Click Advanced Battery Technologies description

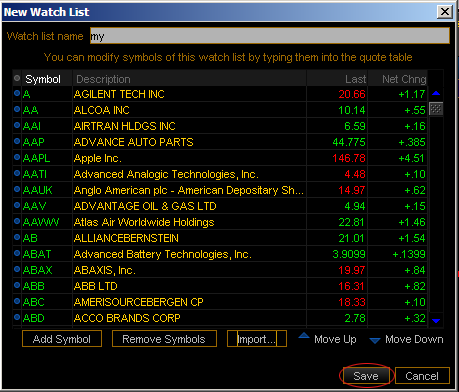pyautogui.click(x=163, y=254)
